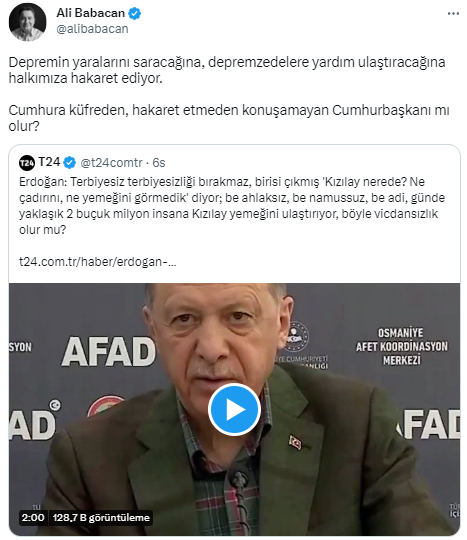The width and height of the screenshot is (467, 540).
Task: Open the @alibabacan handle link
Action: [x=92, y=29]
